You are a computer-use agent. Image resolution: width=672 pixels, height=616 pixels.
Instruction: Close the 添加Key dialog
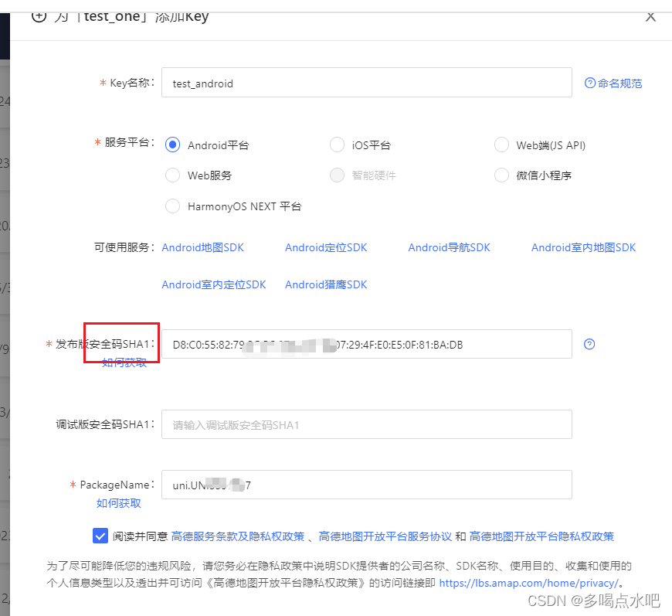(650, 17)
